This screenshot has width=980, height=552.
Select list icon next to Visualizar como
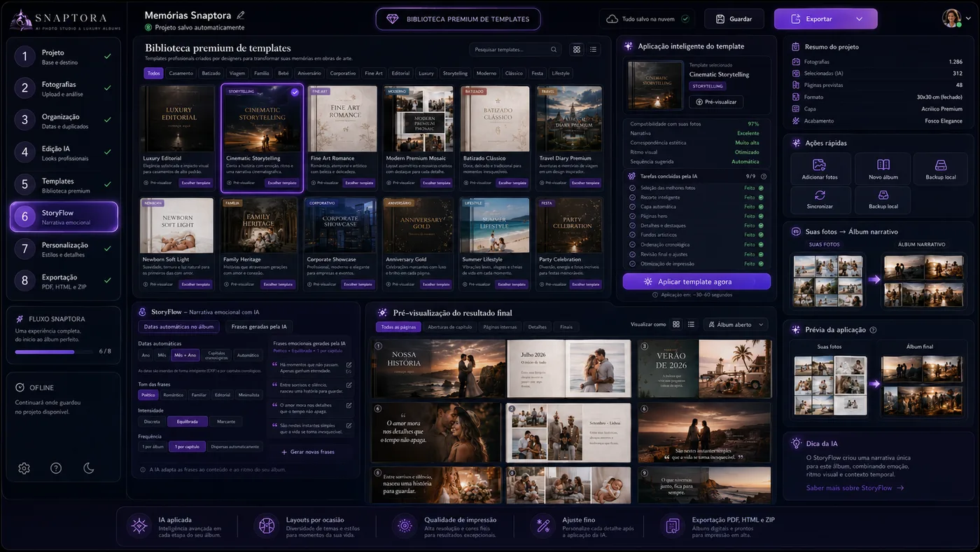691,324
